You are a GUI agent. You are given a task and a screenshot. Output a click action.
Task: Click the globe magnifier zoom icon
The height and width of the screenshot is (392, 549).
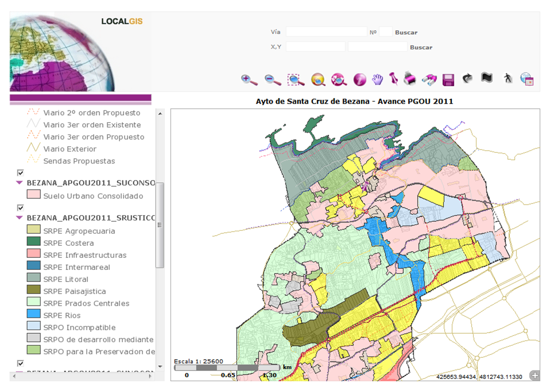(339, 80)
